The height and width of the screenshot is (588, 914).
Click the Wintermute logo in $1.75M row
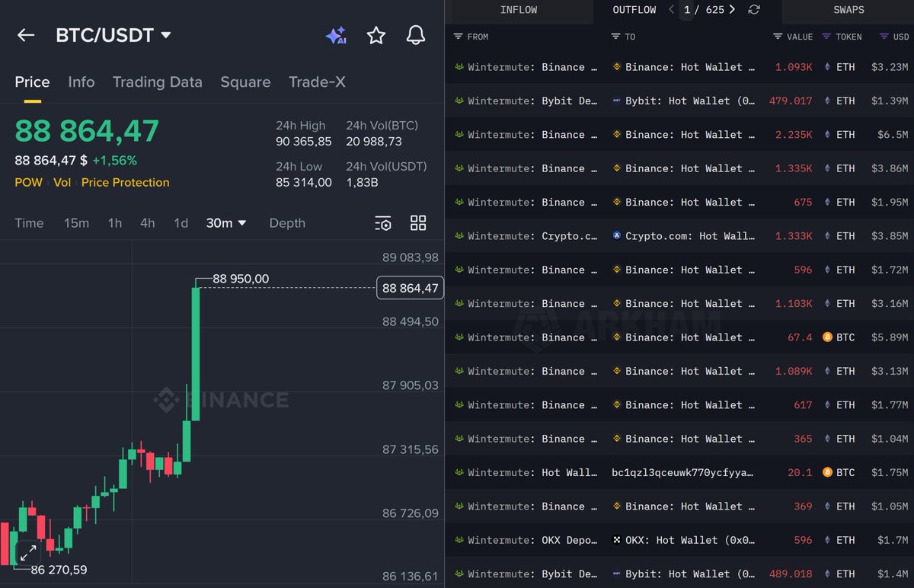[459, 472]
